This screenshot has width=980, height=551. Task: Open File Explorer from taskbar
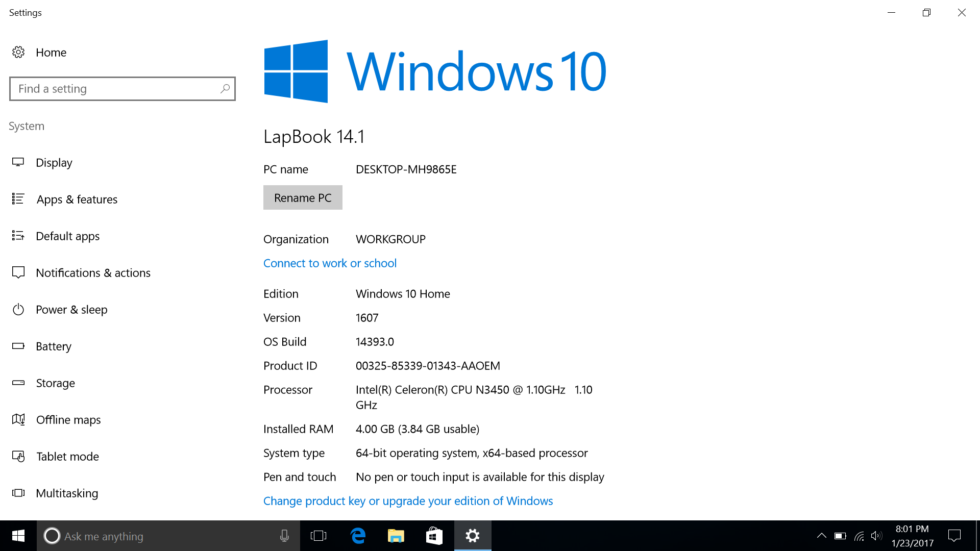coord(396,536)
